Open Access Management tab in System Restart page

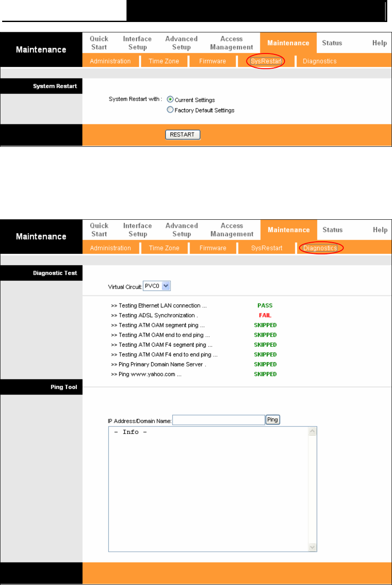tap(231, 43)
